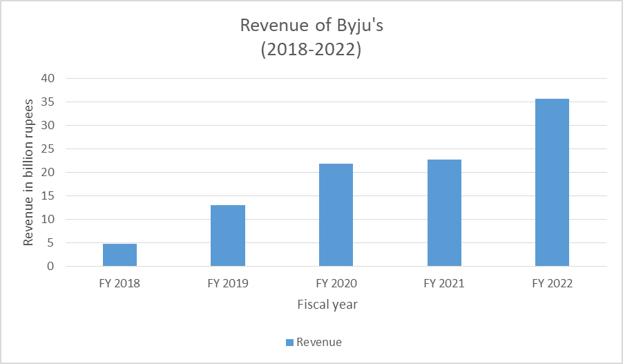Click the blue Revenue legend swatch
623x364 pixels.
pos(290,342)
